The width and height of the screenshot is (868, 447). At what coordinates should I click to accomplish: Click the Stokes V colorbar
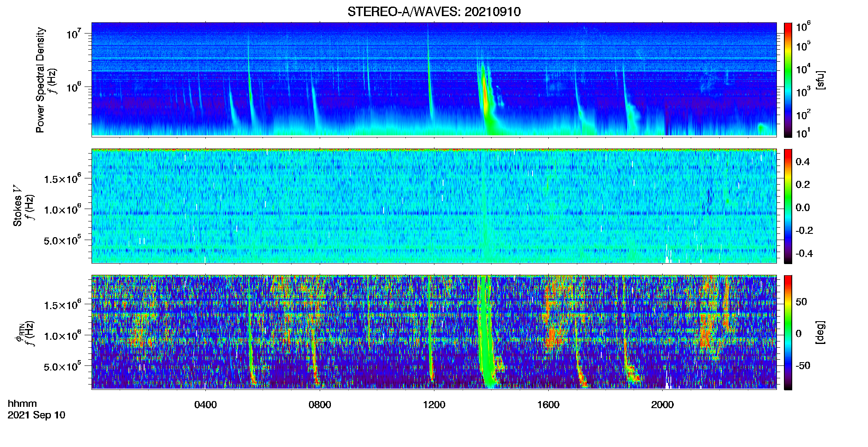(788, 206)
